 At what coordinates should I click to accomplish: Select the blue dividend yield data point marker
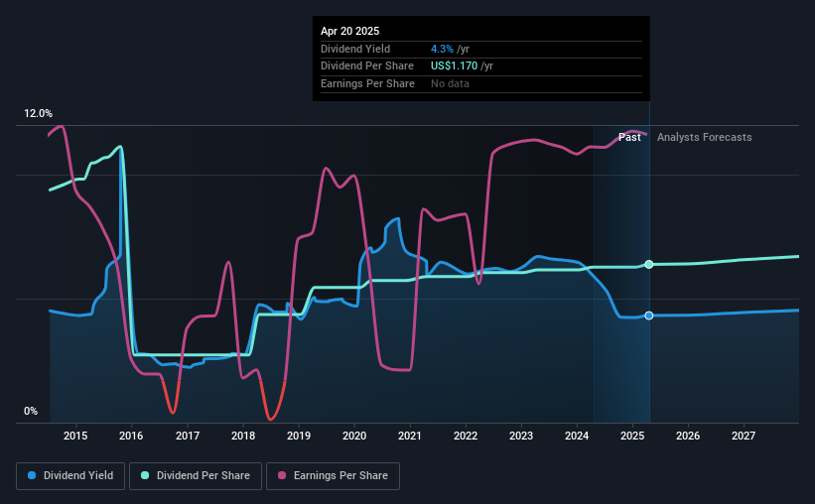648,315
